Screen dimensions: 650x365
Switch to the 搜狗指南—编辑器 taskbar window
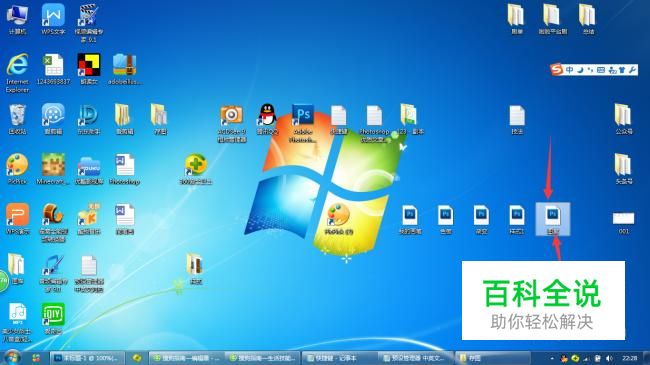click(x=186, y=358)
